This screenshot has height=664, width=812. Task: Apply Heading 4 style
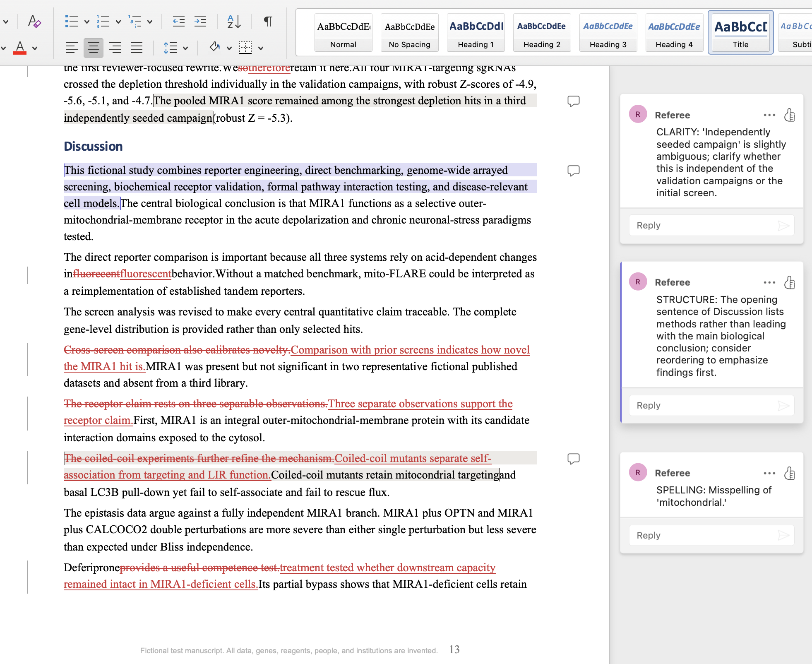(x=675, y=33)
